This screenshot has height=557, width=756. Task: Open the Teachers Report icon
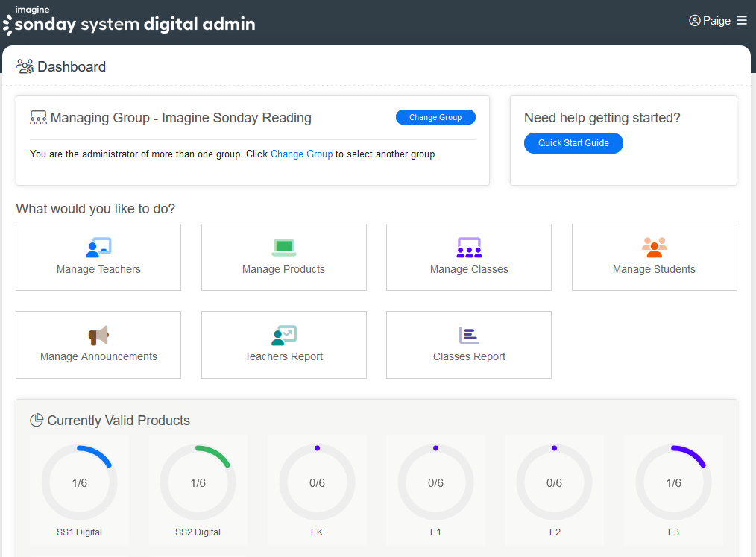pos(283,336)
